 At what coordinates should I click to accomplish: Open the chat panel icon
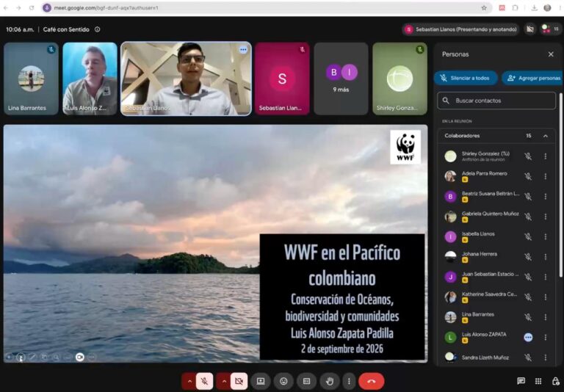(x=521, y=381)
